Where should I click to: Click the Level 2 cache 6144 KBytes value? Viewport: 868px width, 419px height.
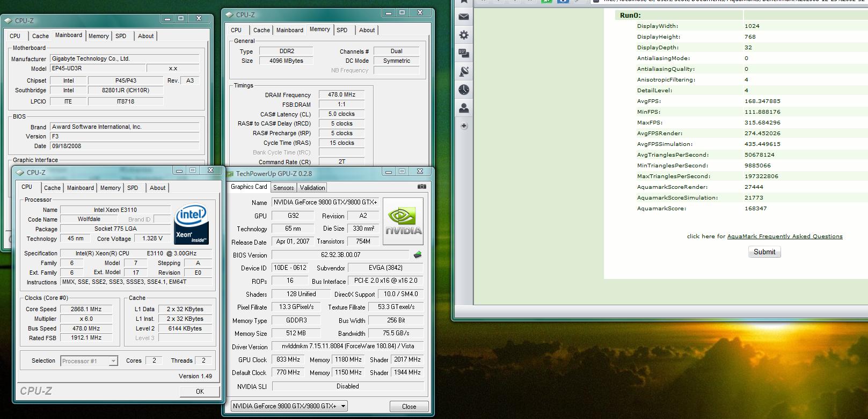point(185,328)
